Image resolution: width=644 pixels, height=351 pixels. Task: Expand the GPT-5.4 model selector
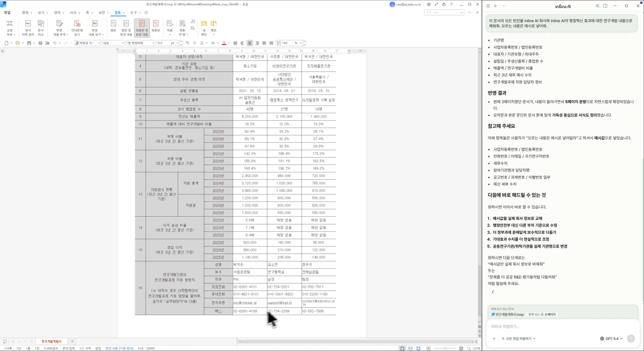(611, 339)
